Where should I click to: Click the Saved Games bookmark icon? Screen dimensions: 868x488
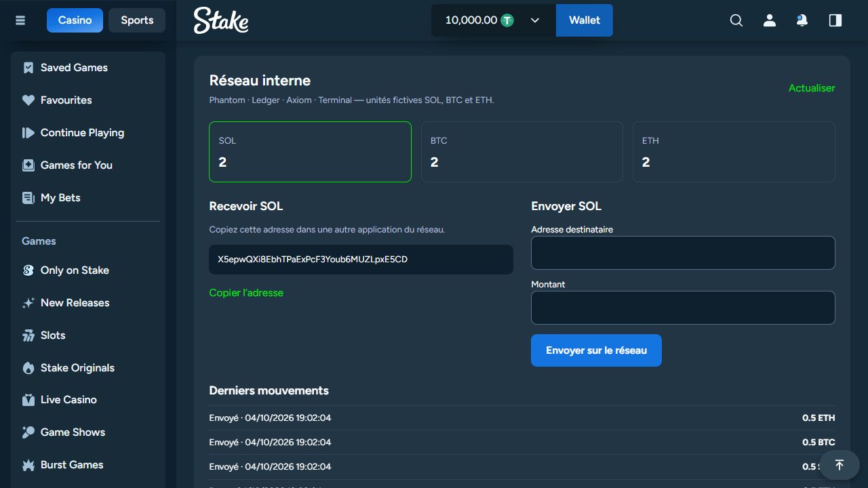tap(28, 68)
